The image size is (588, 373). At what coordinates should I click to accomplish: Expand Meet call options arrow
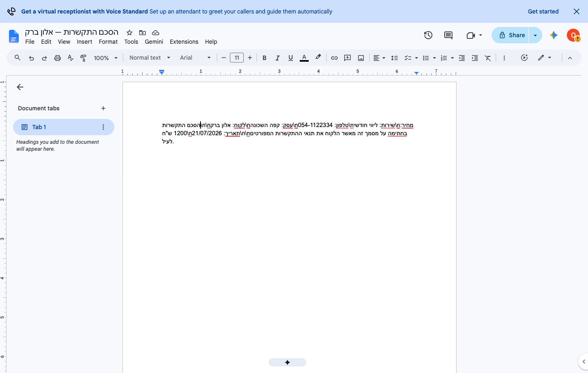tap(481, 35)
